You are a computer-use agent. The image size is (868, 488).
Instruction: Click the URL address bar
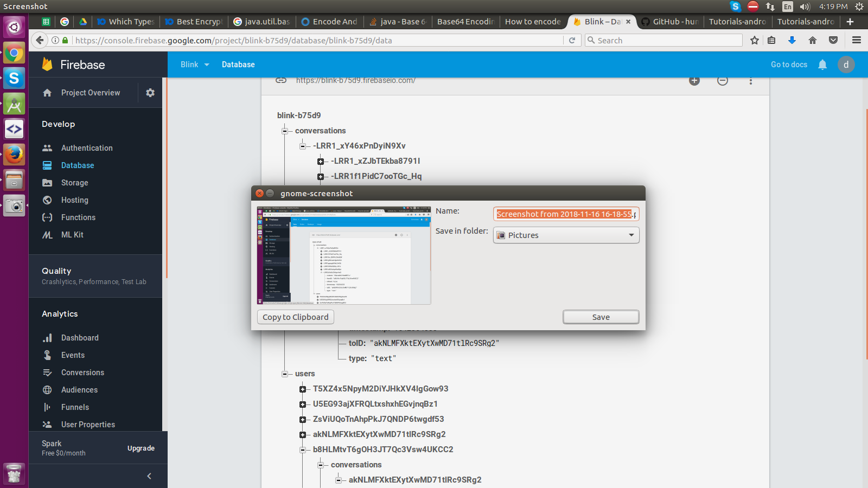(318, 40)
